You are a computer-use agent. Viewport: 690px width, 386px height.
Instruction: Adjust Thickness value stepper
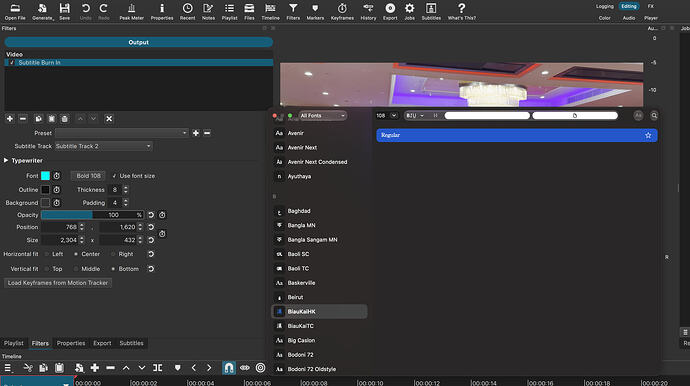[x=125, y=190]
